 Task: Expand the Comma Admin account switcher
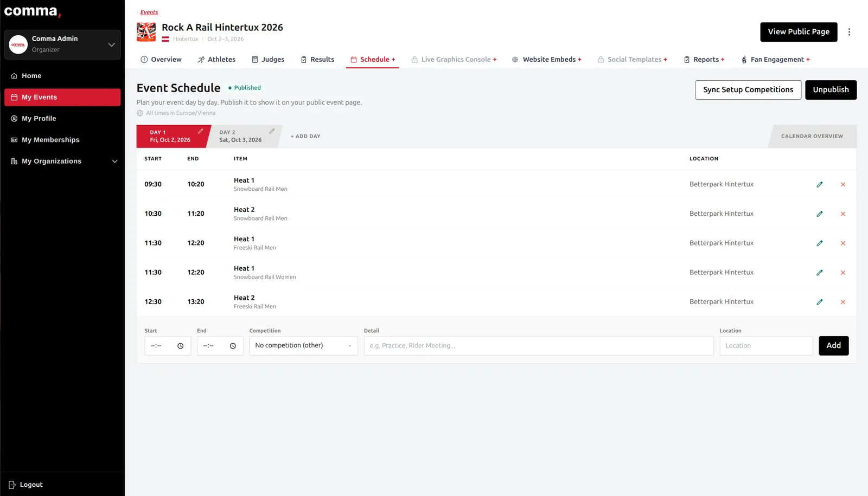tap(62, 44)
